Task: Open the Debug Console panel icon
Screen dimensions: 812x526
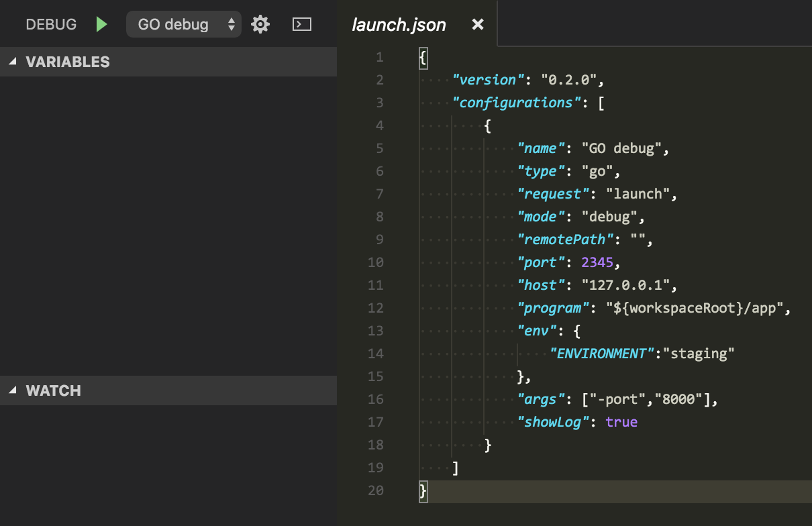Action: [301, 23]
